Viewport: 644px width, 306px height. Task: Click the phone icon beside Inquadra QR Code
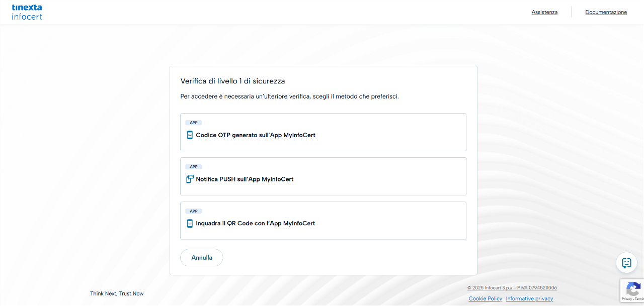coord(190,224)
